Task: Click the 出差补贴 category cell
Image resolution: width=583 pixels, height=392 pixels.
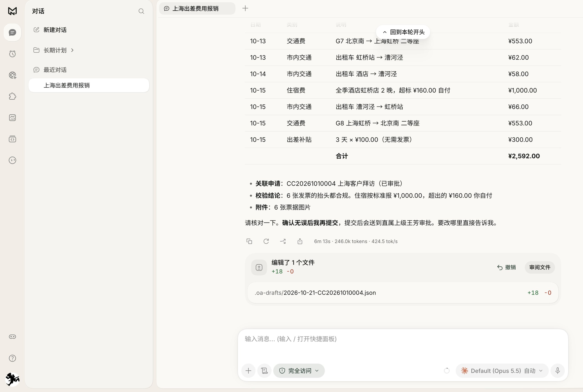Action: tap(299, 139)
